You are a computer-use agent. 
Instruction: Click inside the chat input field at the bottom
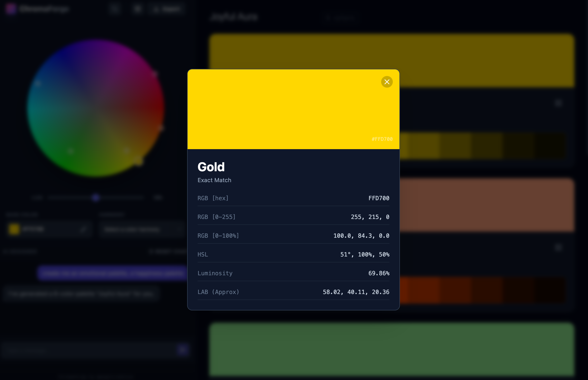tap(86, 350)
